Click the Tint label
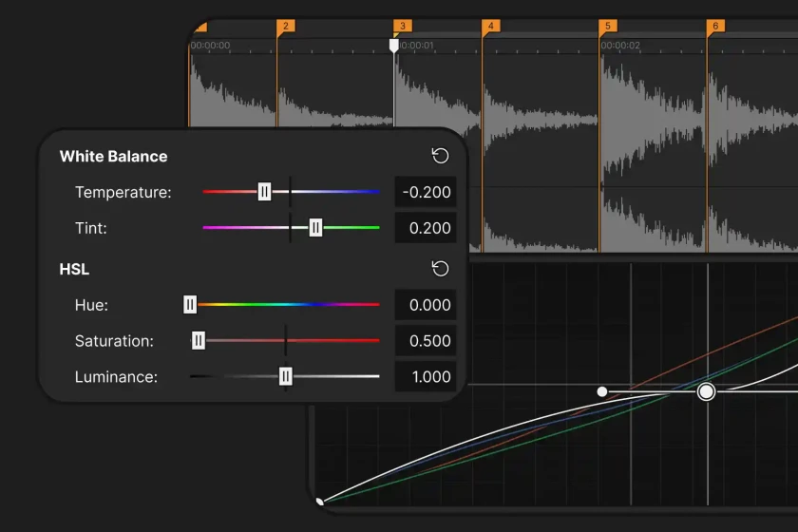This screenshot has height=532, width=798. [x=91, y=228]
